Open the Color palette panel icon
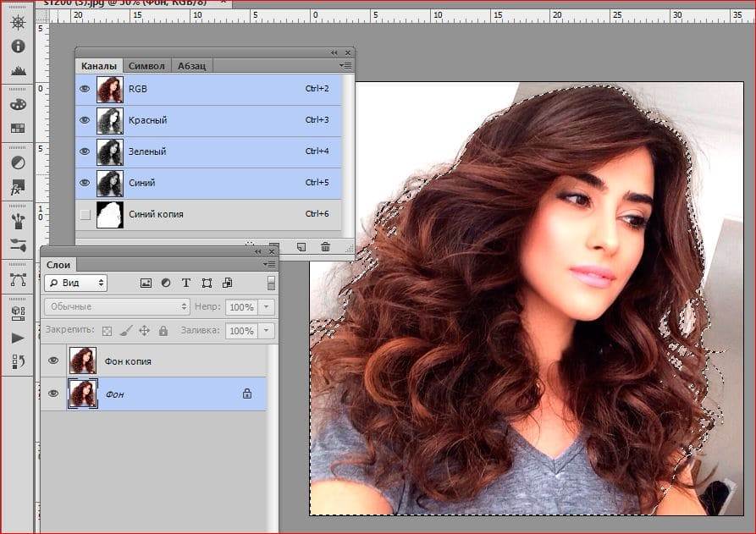This screenshot has width=756, height=534. click(18, 104)
